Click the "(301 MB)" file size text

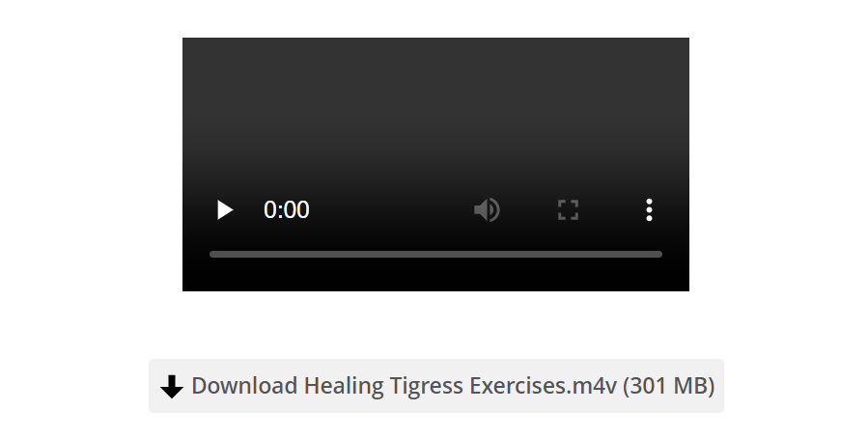[x=669, y=386]
